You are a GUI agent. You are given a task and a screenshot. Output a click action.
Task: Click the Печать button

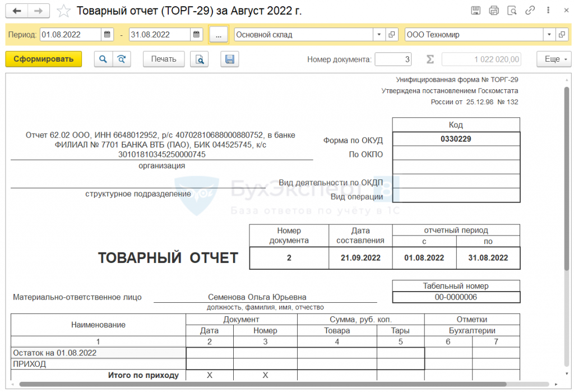pyautogui.click(x=164, y=59)
